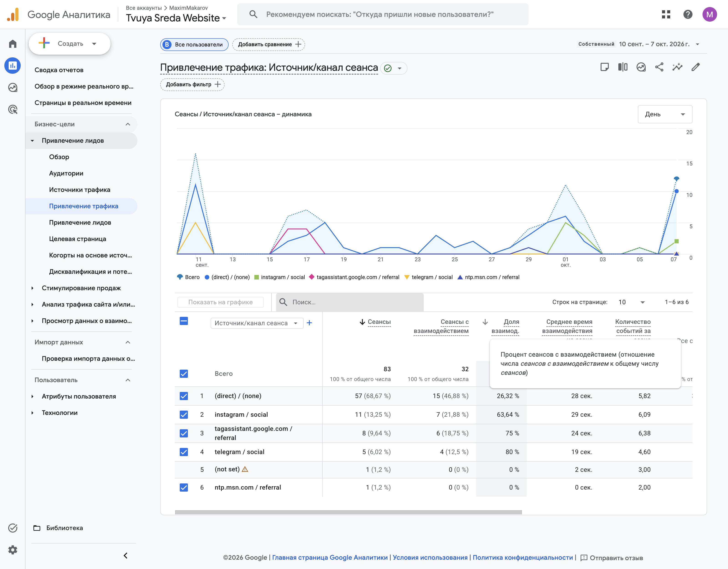Collapse the navigation panel with arrow
The height and width of the screenshot is (569, 728).
(126, 556)
